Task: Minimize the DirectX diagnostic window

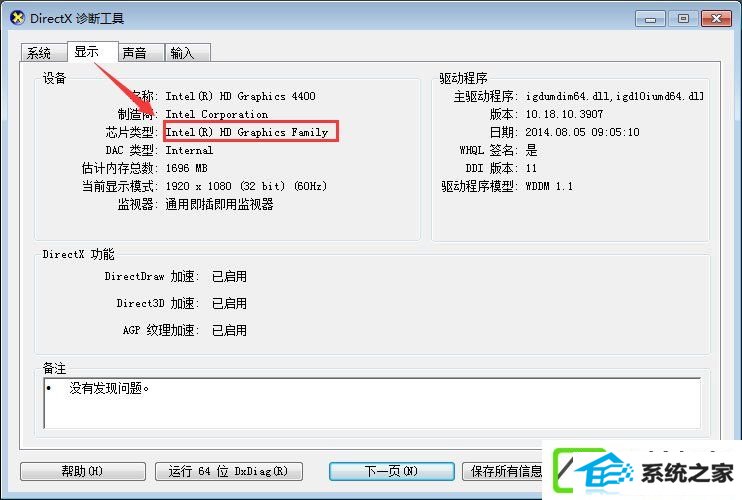Action: click(x=650, y=19)
